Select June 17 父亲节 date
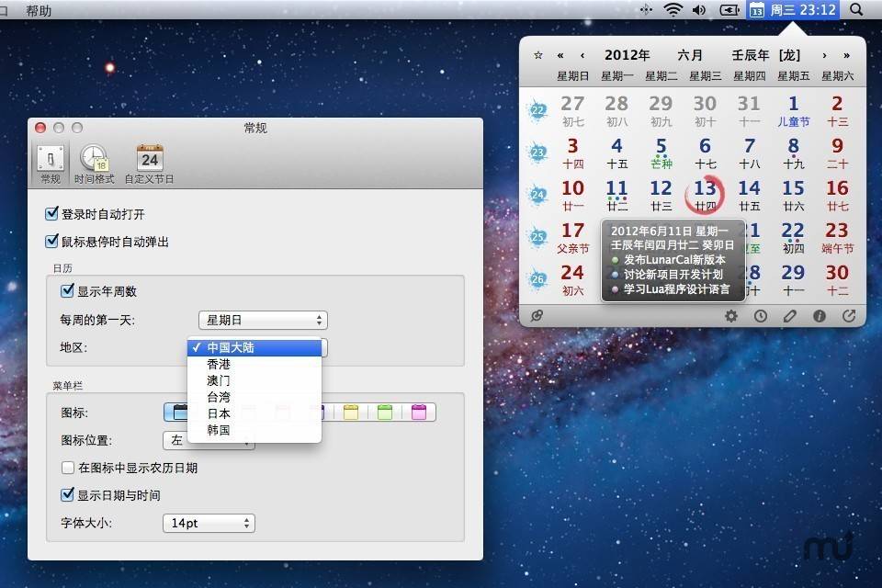The image size is (882, 588). [572, 238]
